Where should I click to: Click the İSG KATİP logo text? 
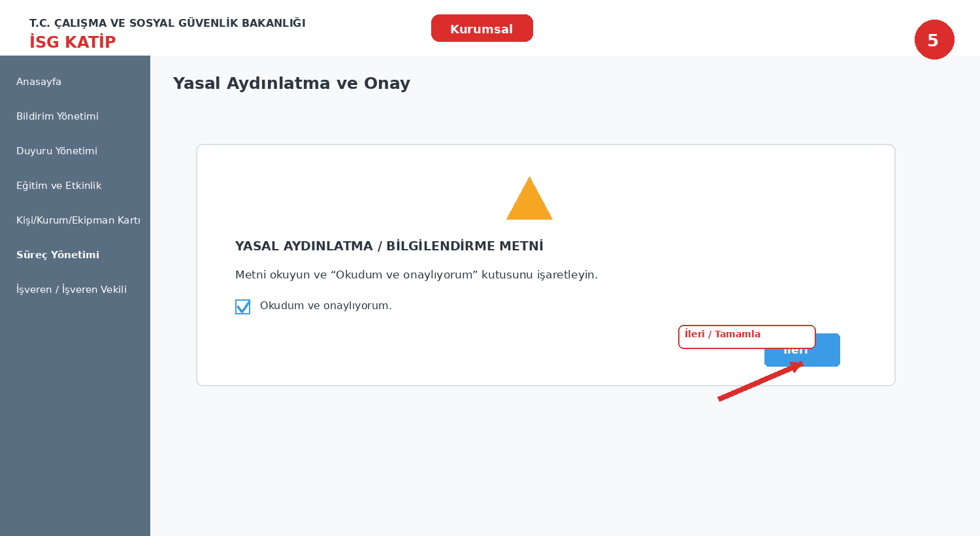pyautogui.click(x=73, y=42)
